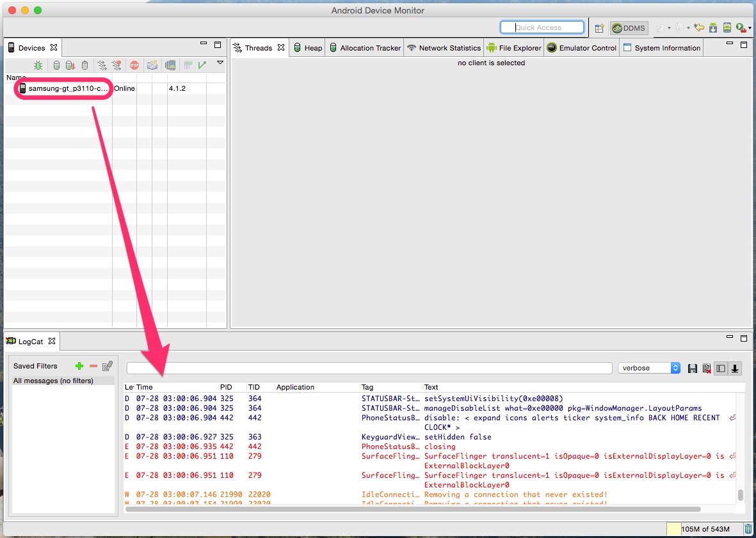Clear Log with the red X page icon
Viewport: 756px width, 538px height.
point(707,368)
